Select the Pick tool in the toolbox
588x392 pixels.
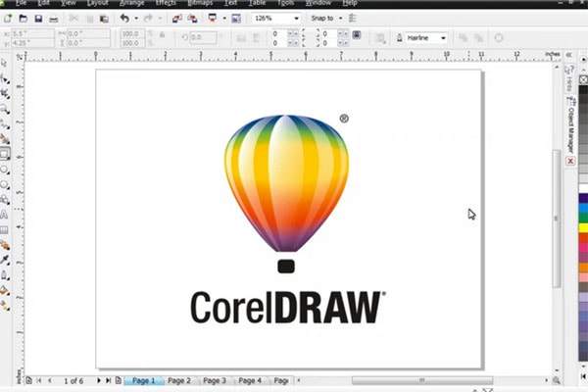(4, 63)
